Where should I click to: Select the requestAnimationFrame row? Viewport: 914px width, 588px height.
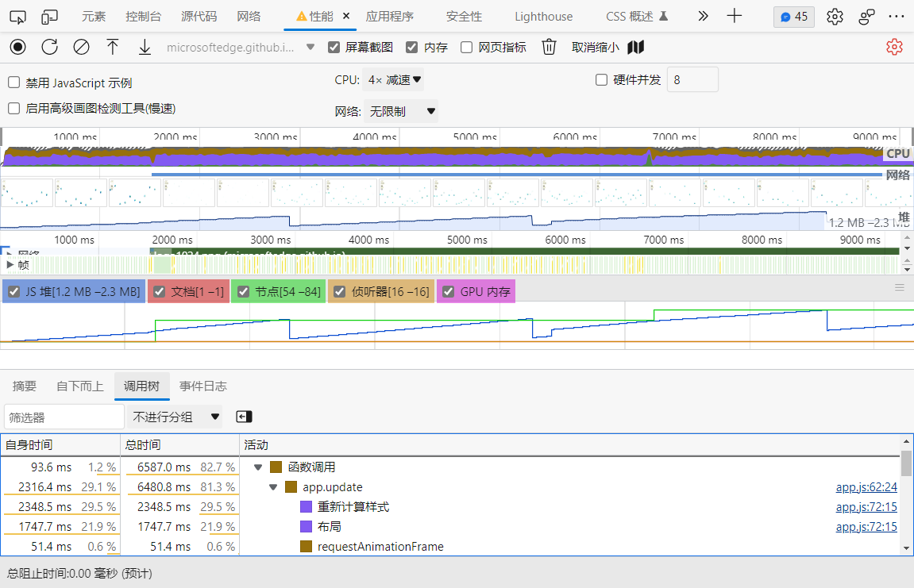pos(449,547)
